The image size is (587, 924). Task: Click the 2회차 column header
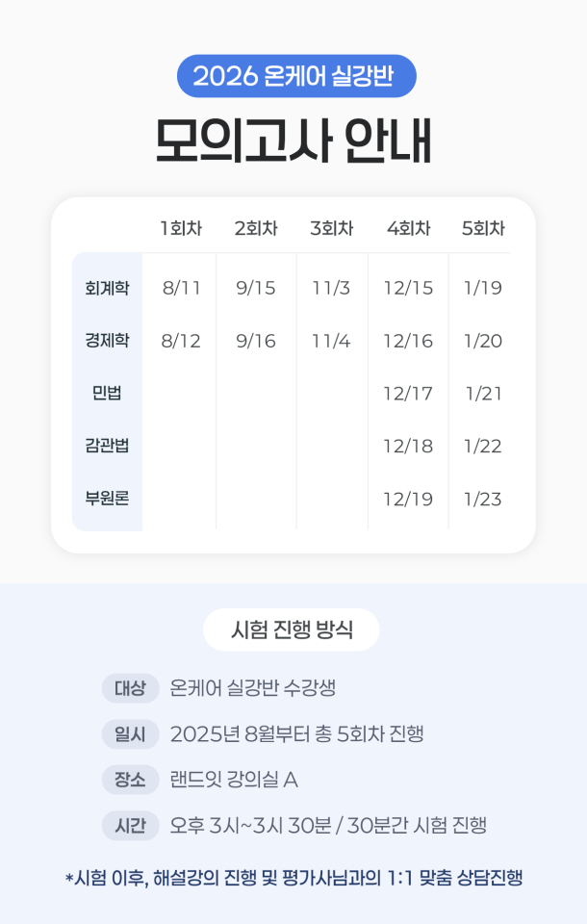tap(256, 228)
